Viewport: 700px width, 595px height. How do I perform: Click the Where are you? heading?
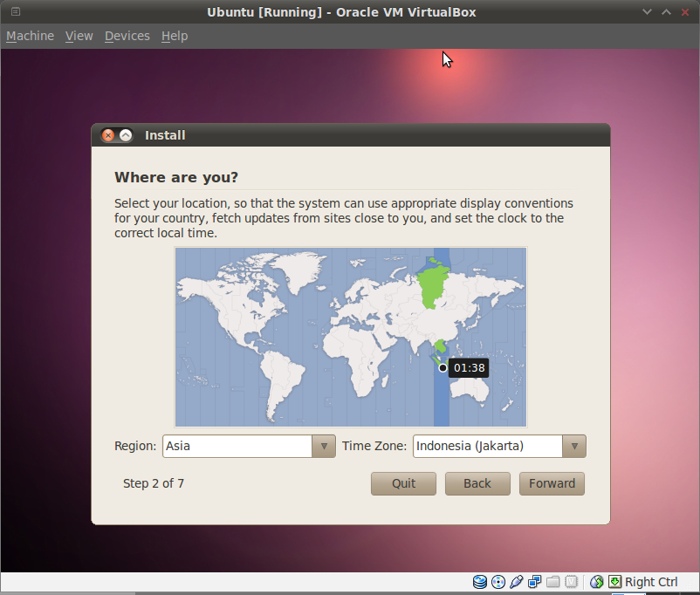176,177
